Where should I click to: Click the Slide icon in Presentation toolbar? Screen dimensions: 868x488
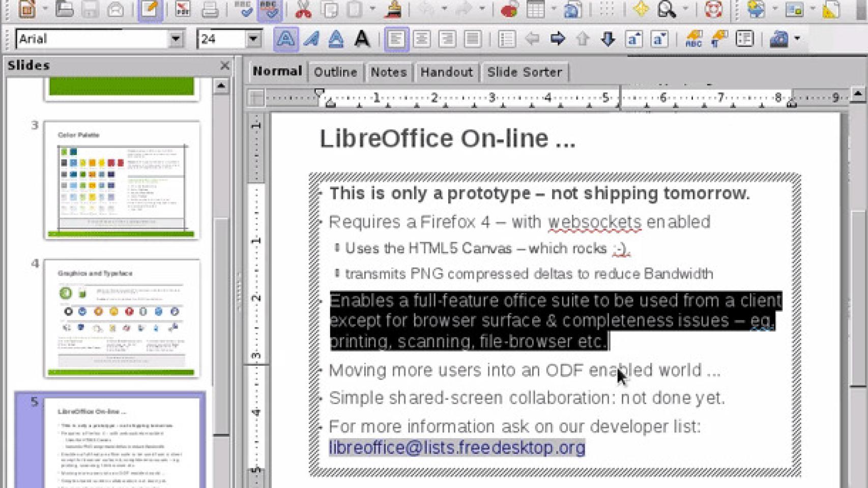pyautogui.click(x=757, y=9)
